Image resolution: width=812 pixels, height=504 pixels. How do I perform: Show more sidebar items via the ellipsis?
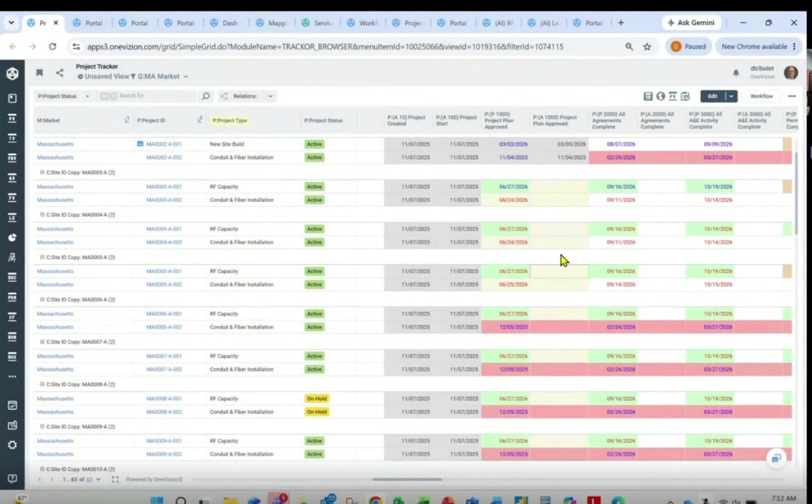[x=12, y=377]
